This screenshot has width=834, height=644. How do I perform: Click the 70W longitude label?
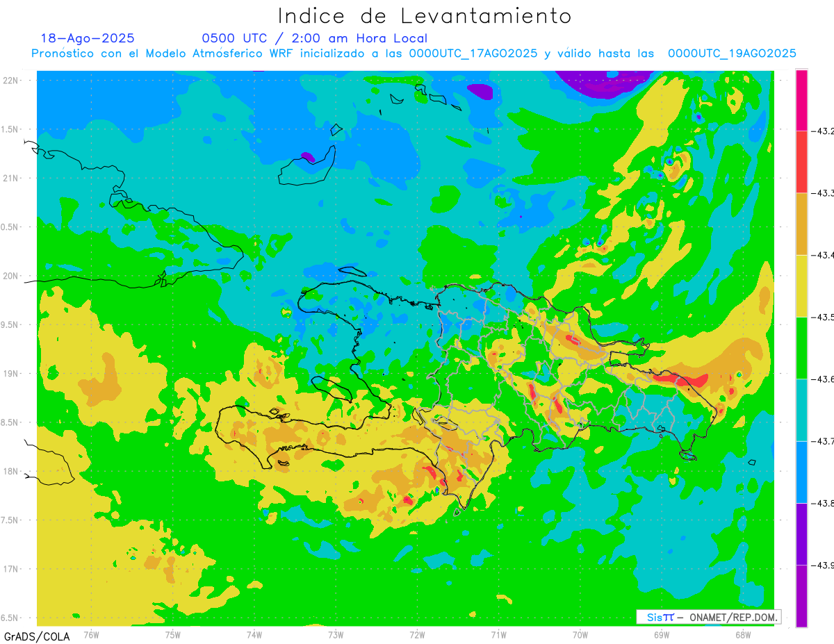pyautogui.click(x=580, y=634)
